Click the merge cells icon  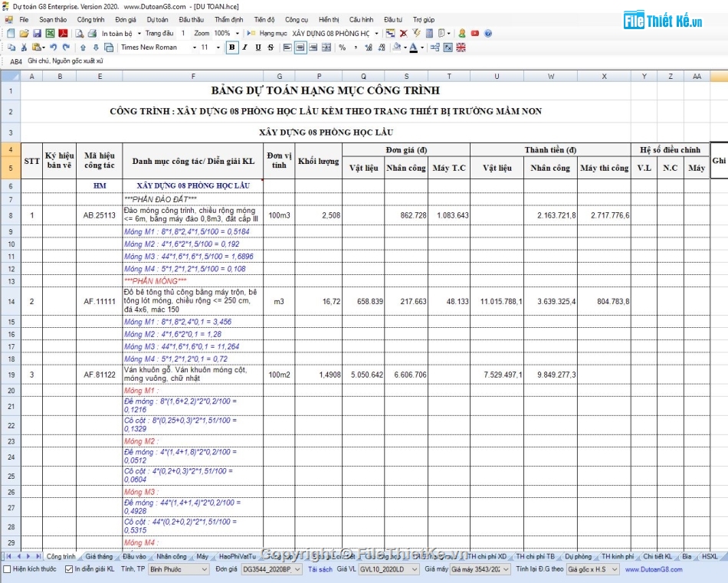click(326, 47)
